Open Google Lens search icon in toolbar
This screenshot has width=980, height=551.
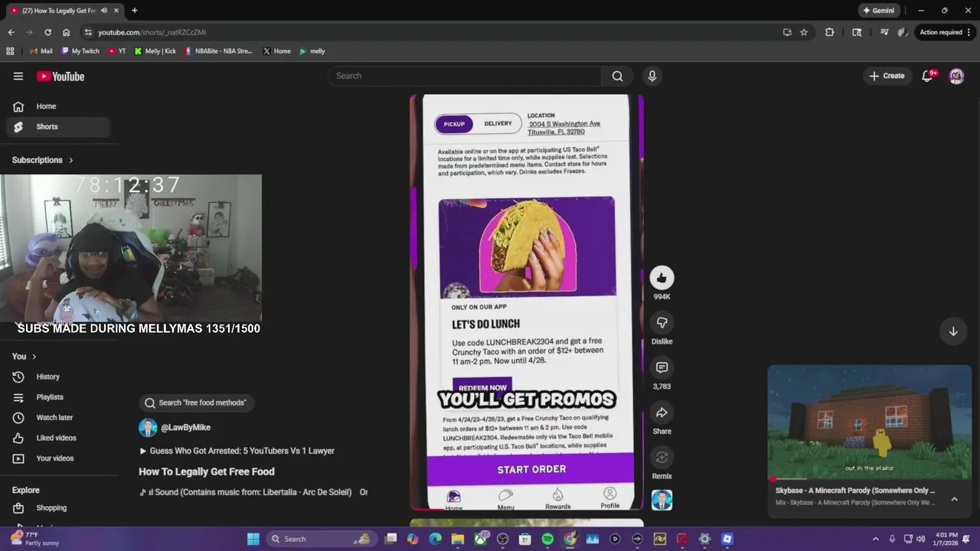(x=857, y=32)
